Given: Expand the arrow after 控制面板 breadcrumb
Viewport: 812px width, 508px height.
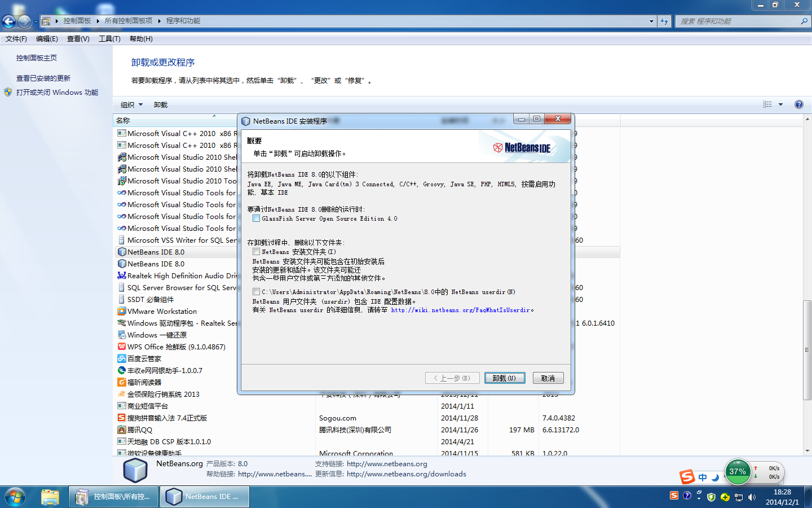Looking at the screenshot, I should (98, 21).
